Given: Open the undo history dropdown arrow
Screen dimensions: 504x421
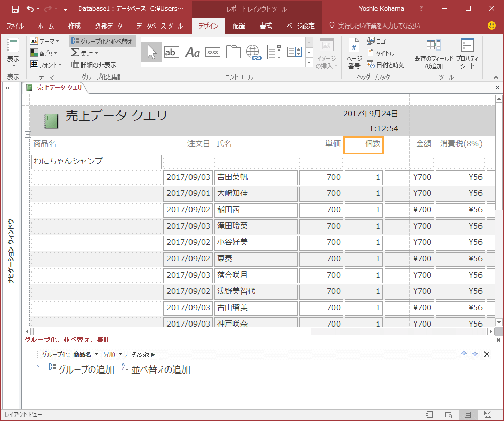Looking at the screenshot, I should click(x=38, y=9).
